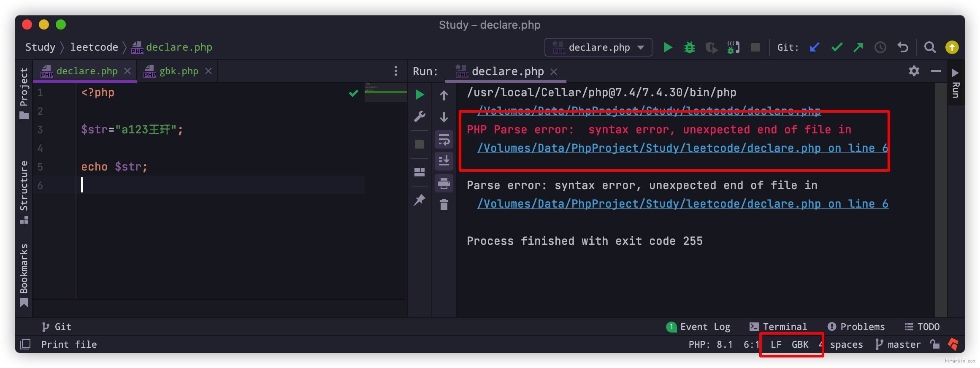This screenshot has width=980, height=368.
Task: Change indent setting 4 spaces
Action: (841, 344)
